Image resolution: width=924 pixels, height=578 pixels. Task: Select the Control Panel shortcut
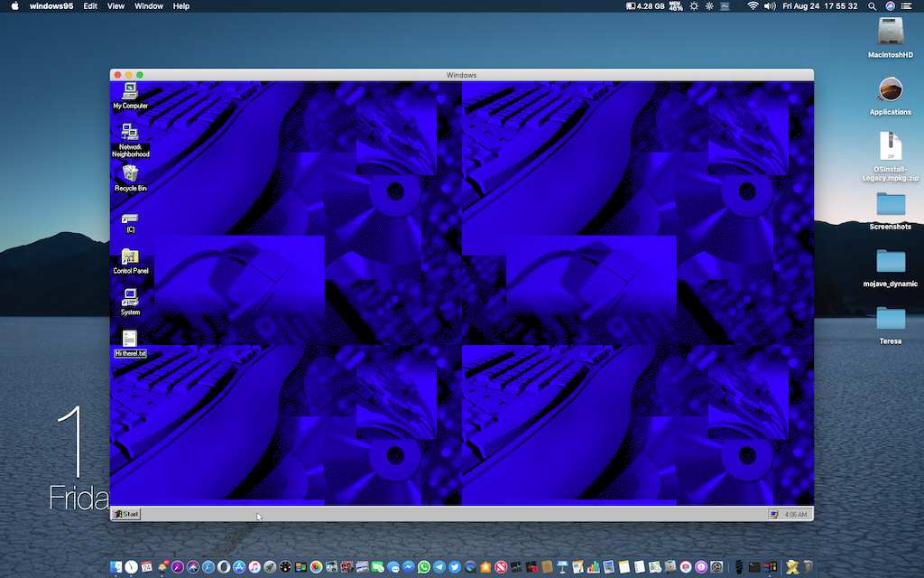pyautogui.click(x=130, y=261)
